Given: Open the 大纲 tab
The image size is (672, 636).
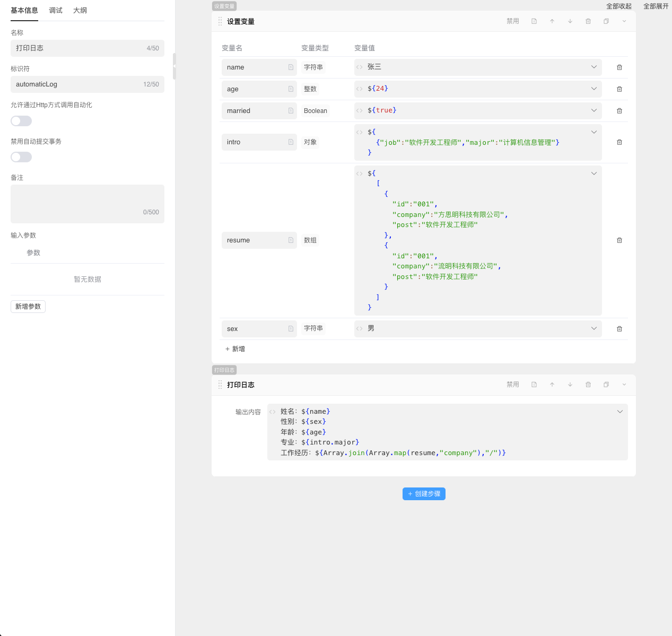Looking at the screenshot, I should [x=80, y=11].
